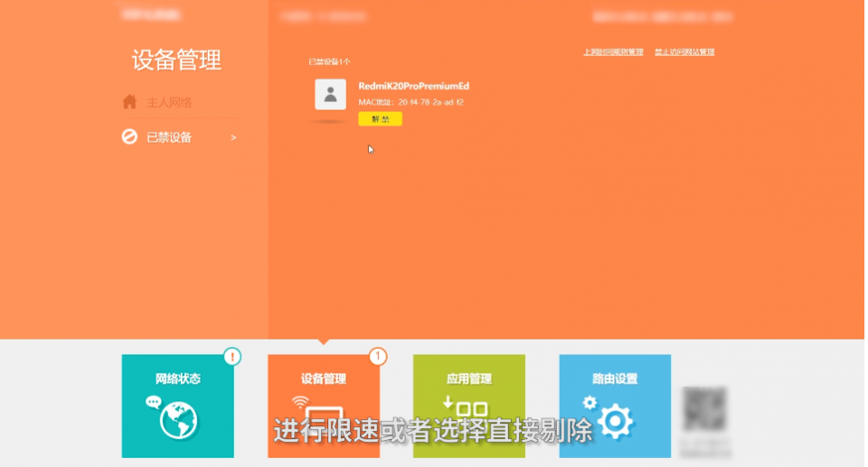Open the 上网时间限制管理 link

pyautogui.click(x=613, y=52)
